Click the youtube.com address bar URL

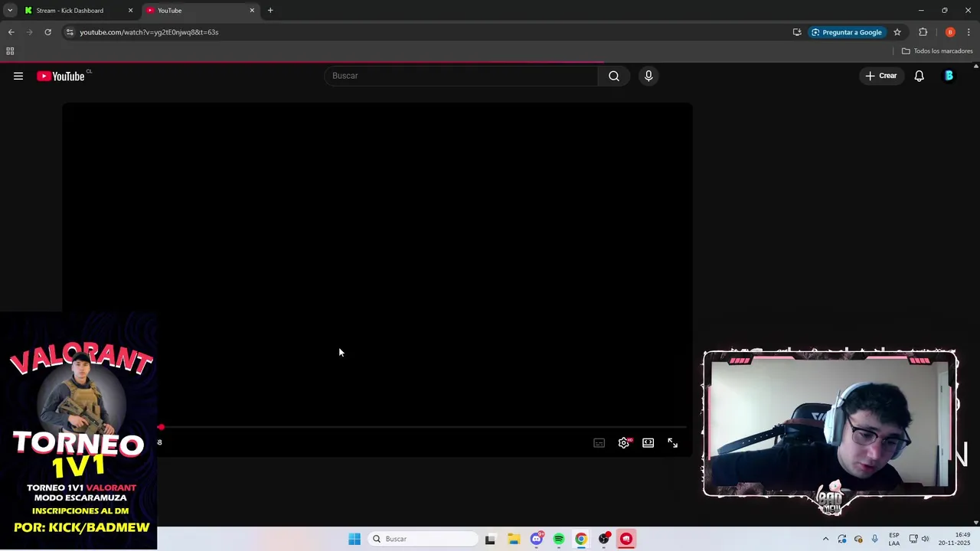point(149,32)
